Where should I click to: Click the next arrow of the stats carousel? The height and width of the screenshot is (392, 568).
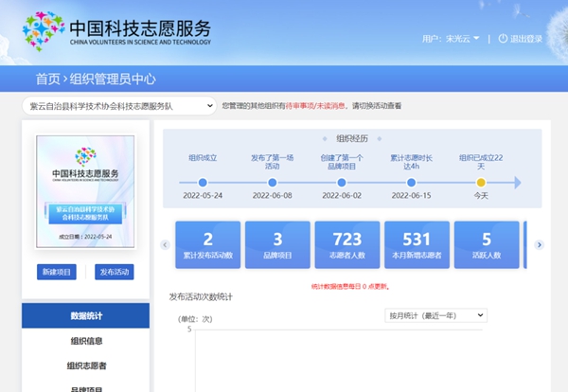pos(539,245)
